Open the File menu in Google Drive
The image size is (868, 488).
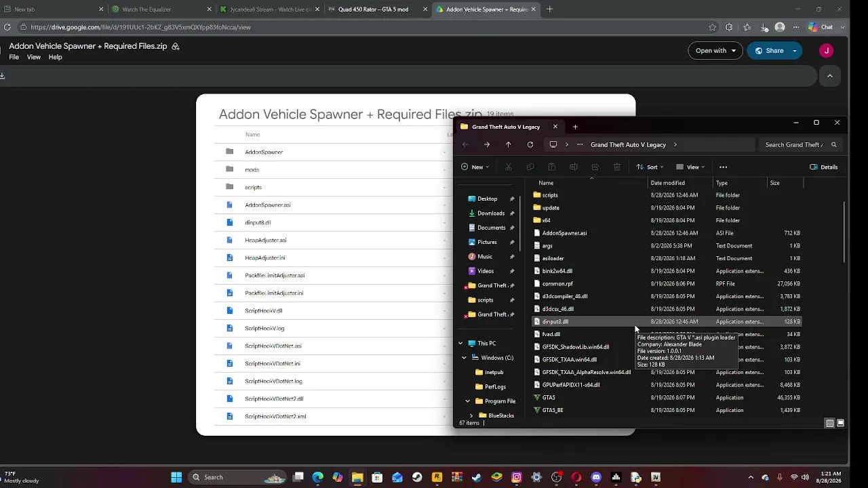(x=14, y=58)
